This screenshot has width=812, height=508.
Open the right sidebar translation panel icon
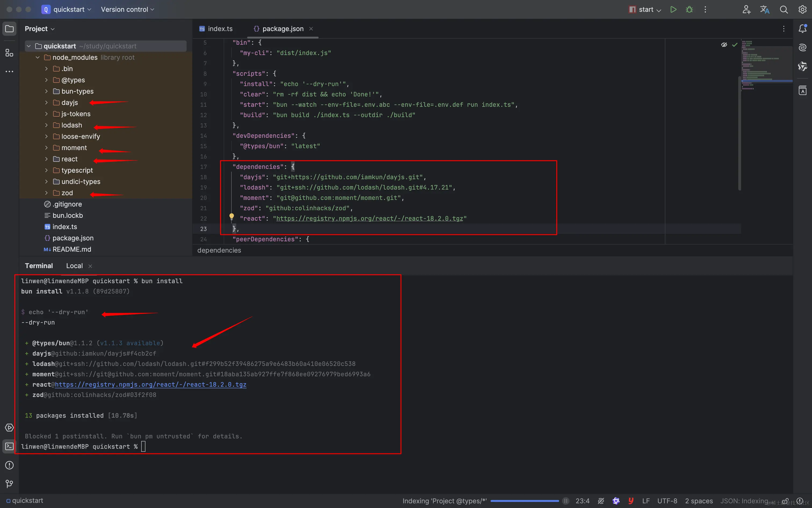[x=802, y=90]
